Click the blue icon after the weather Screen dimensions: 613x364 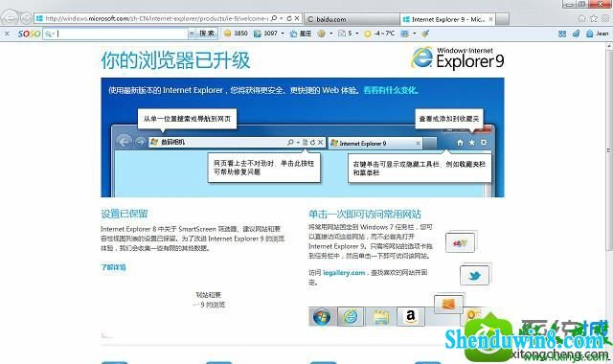(x=404, y=34)
